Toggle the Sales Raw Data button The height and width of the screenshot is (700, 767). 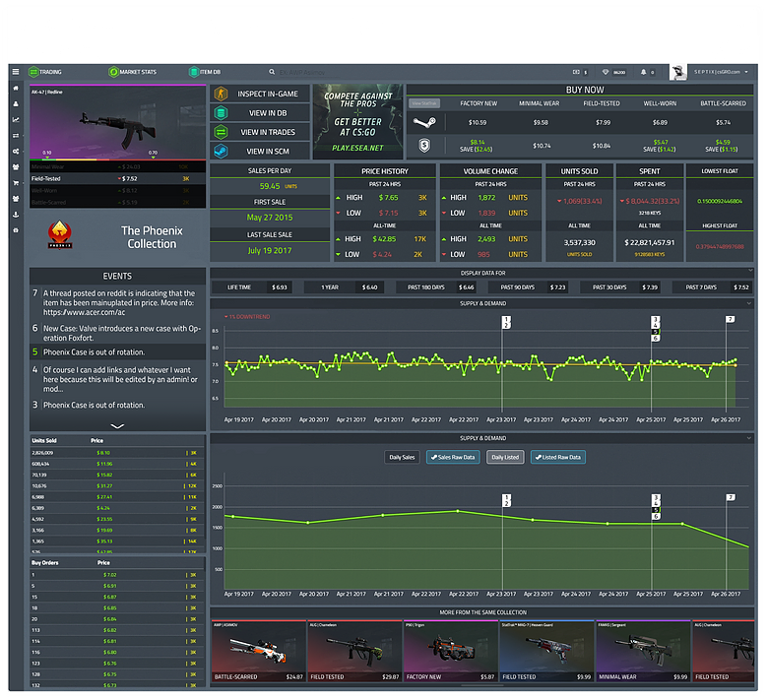[453, 458]
